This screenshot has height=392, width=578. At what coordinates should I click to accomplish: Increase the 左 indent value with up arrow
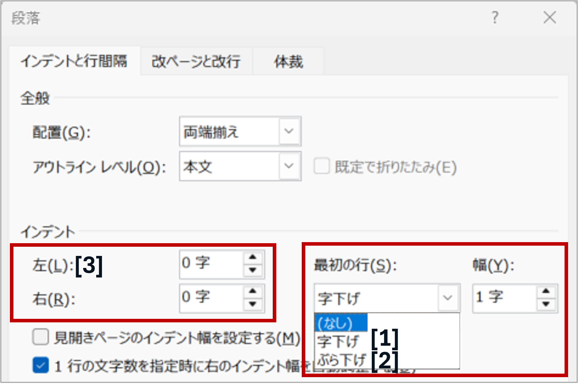[253, 257]
